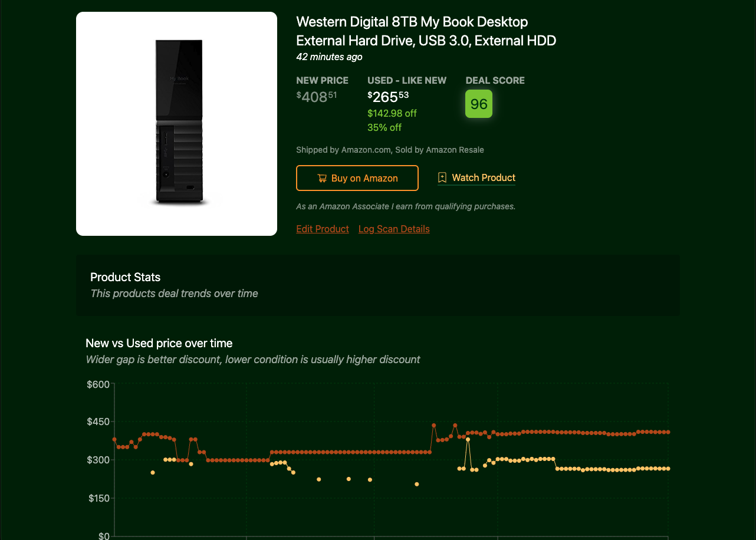Click the used price $265.53

[x=388, y=97]
